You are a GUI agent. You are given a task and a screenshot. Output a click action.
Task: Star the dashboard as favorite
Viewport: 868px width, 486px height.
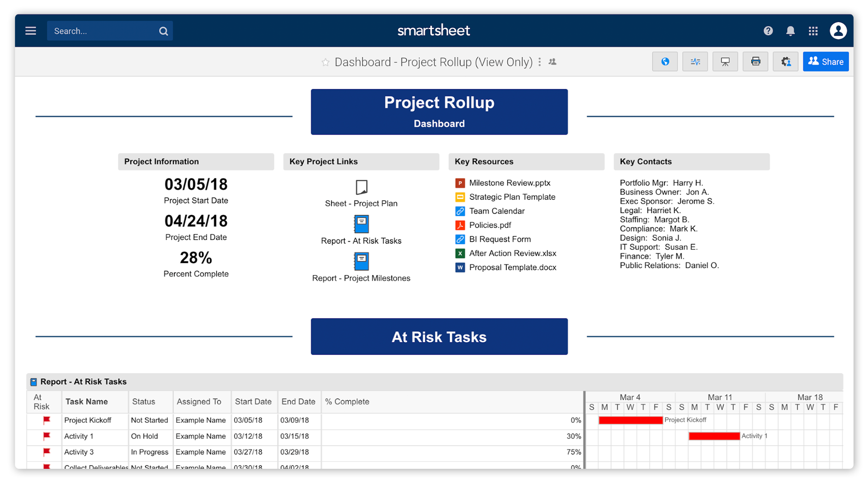click(325, 62)
